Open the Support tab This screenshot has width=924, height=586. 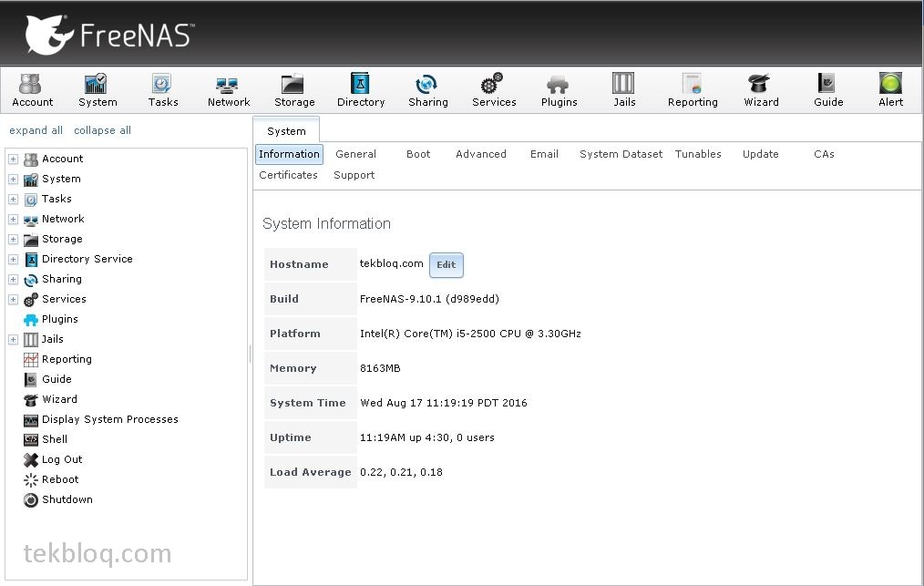pyautogui.click(x=354, y=175)
